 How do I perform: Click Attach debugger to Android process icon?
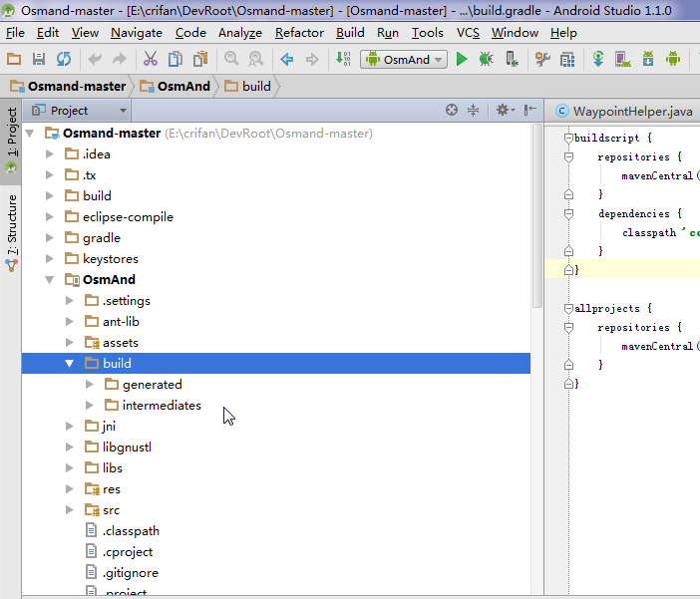coord(512,59)
